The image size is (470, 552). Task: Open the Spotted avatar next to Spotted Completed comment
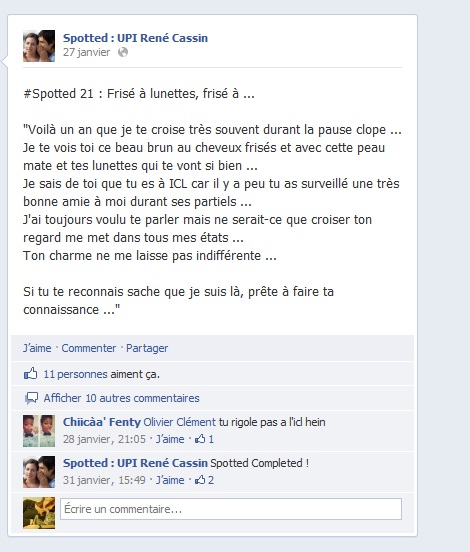[x=39, y=472]
